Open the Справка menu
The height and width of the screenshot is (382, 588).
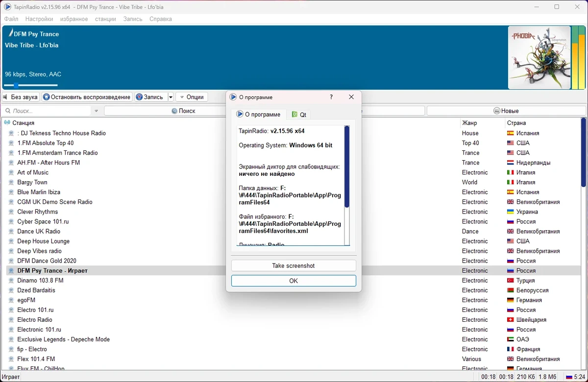[160, 19]
